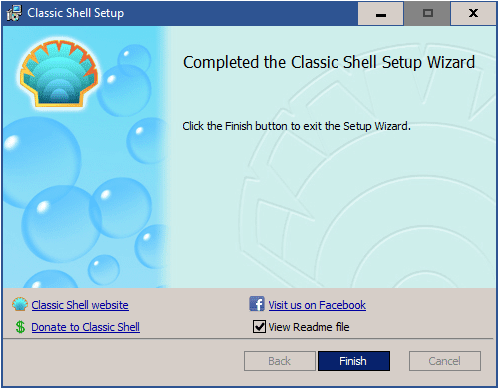Click the View Readme file label text

click(x=309, y=327)
